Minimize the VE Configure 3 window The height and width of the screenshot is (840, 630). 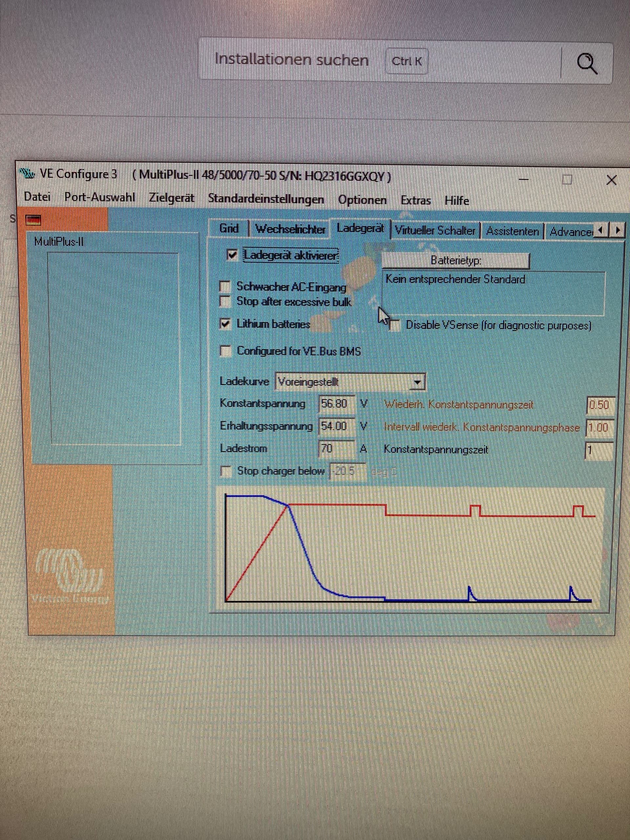524,179
